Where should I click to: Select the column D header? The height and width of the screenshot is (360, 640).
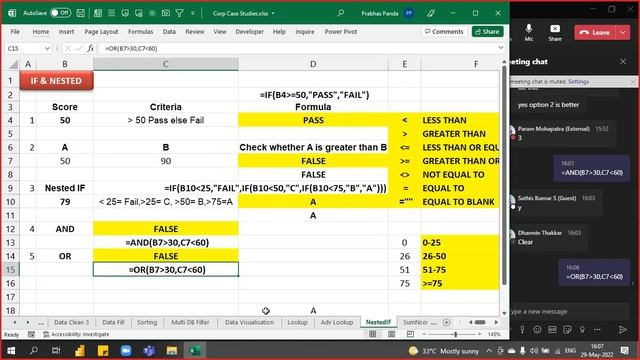(x=313, y=64)
